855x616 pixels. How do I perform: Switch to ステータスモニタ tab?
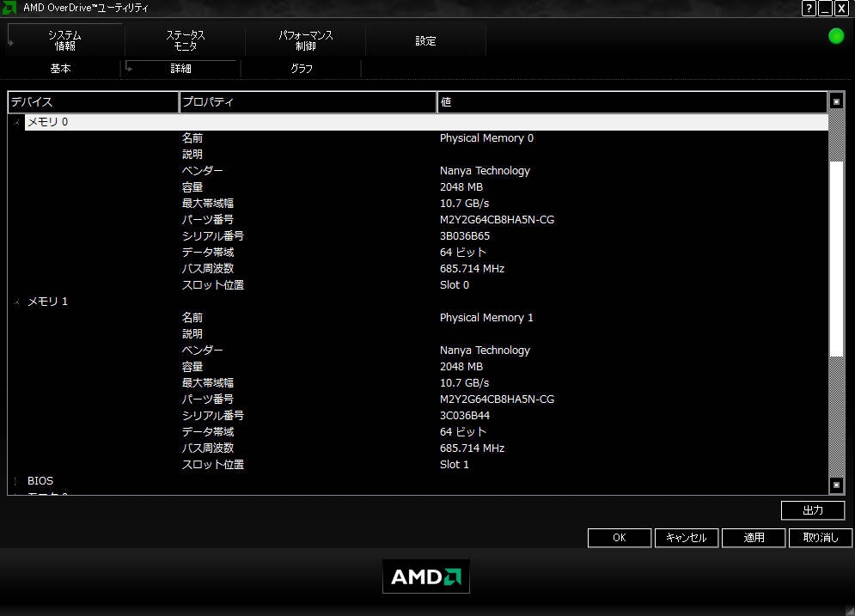pos(186,40)
